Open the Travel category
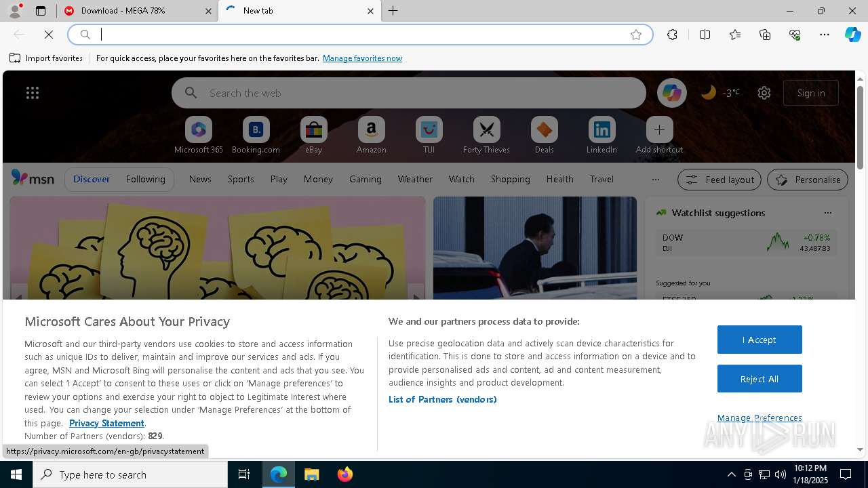Viewport: 868px width, 488px height. tap(601, 179)
